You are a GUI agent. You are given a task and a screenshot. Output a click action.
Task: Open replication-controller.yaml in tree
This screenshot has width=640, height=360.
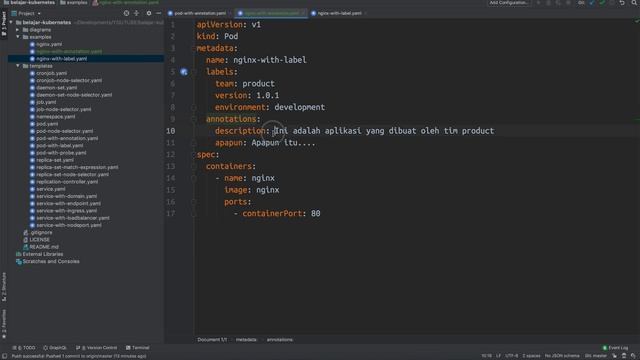[x=67, y=182]
